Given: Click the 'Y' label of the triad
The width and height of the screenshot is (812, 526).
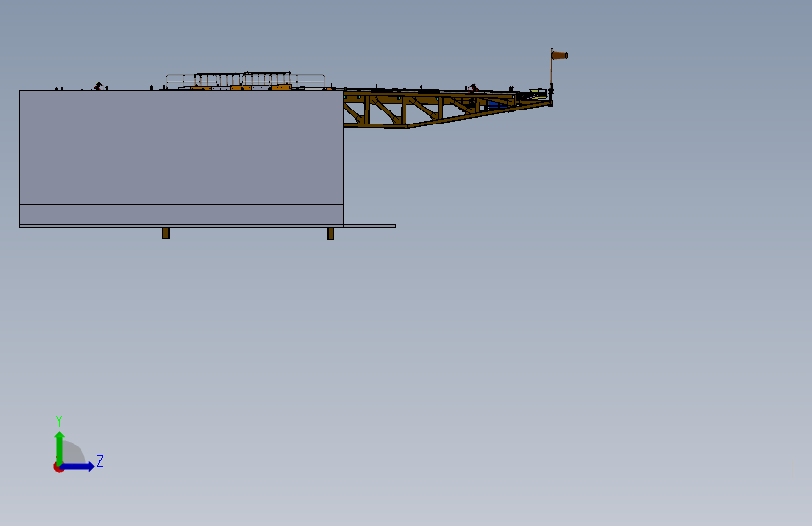Looking at the screenshot, I should 59,421.
